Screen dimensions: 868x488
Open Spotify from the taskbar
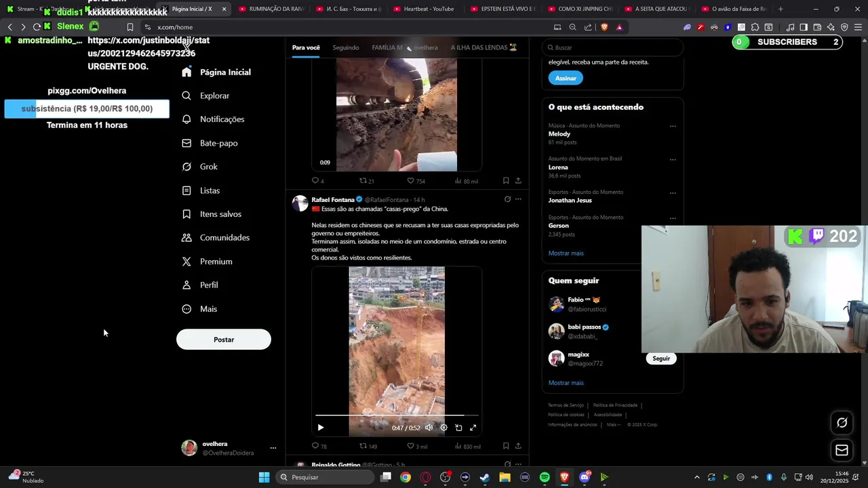[x=545, y=477]
